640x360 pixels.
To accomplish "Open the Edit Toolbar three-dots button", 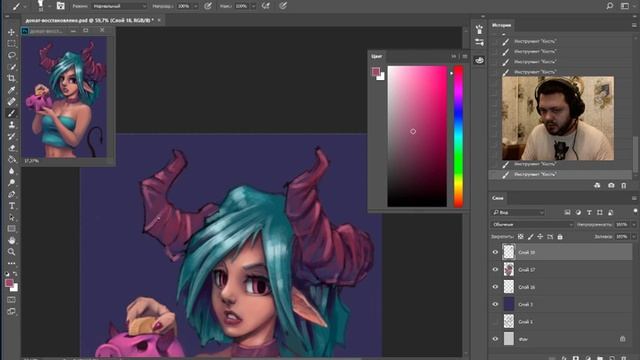I will tap(11, 263).
